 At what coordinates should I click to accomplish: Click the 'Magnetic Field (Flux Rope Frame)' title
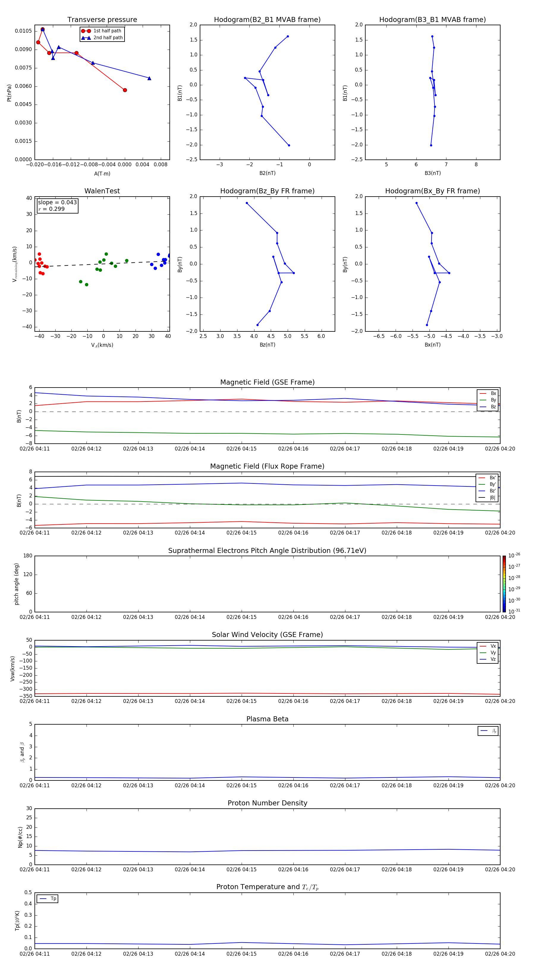tap(267, 467)
